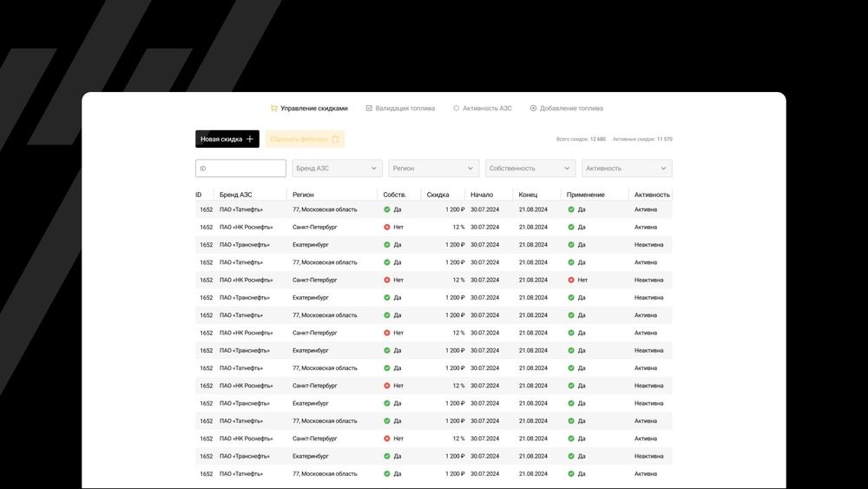This screenshot has height=489, width=868.
Task: Click the plus-circle icon beside Добавление топлива
Action: pyautogui.click(x=533, y=109)
